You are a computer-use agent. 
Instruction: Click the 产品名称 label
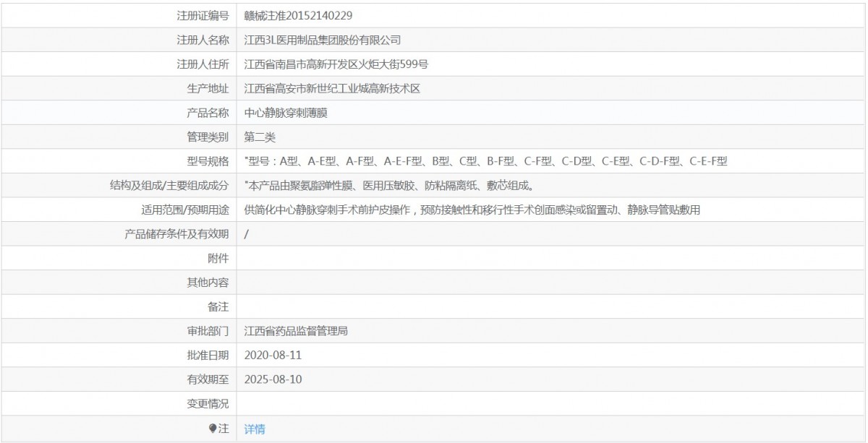(x=208, y=113)
